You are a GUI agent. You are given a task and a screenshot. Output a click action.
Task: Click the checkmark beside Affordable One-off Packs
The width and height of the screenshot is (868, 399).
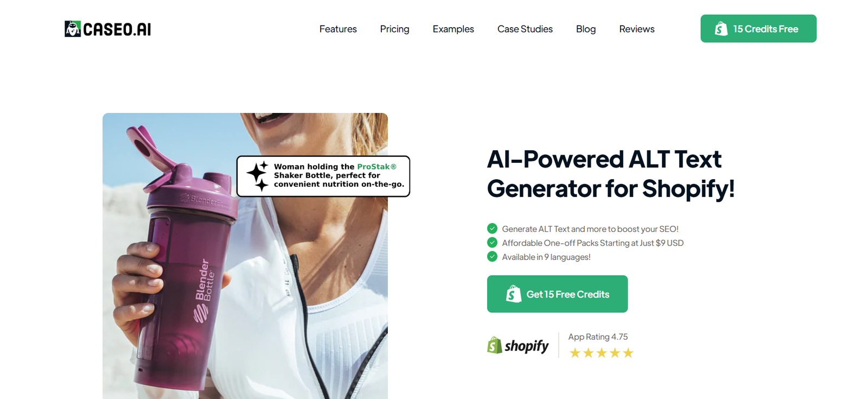pyautogui.click(x=492, y=243)
